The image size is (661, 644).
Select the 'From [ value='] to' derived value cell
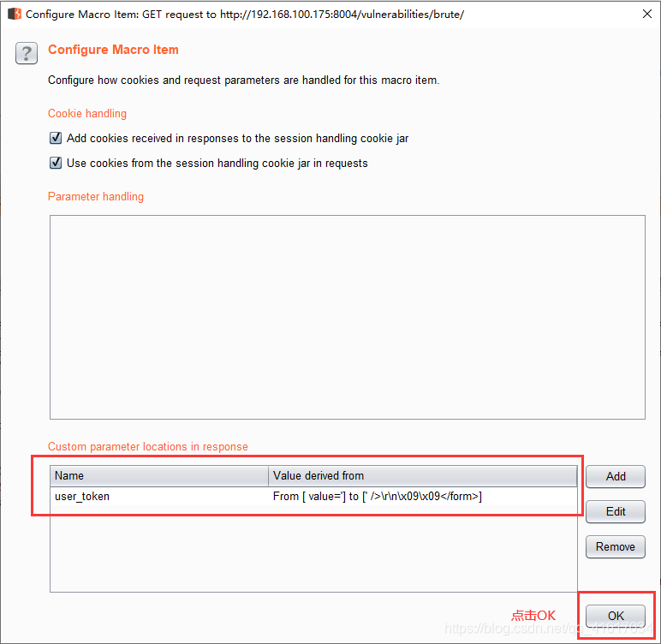click(422, 496)
